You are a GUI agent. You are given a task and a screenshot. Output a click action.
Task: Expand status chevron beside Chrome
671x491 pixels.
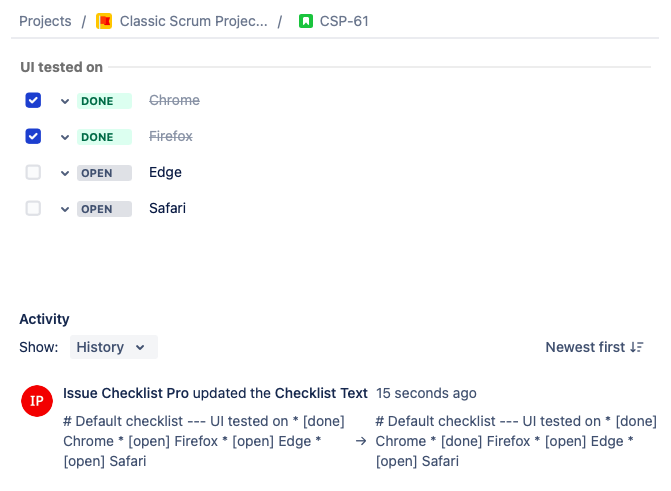coord(65,101)
